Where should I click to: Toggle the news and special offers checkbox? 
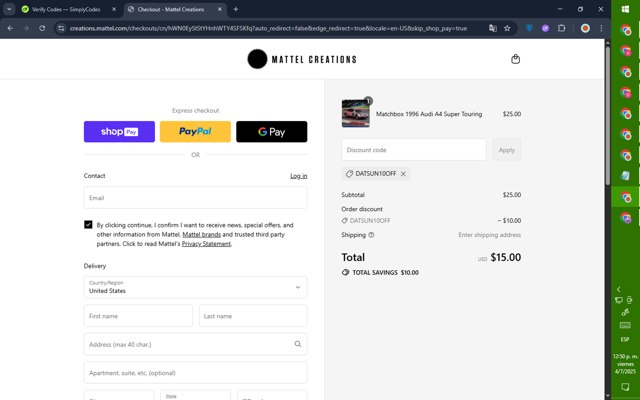pyautogui.click(x=88, y=224)
